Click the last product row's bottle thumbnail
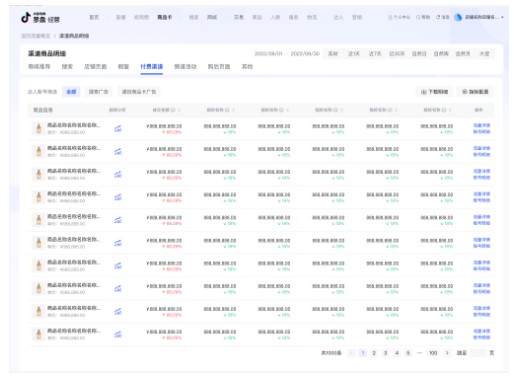Viewport: 514px width, 378px height. pos(39,334)
